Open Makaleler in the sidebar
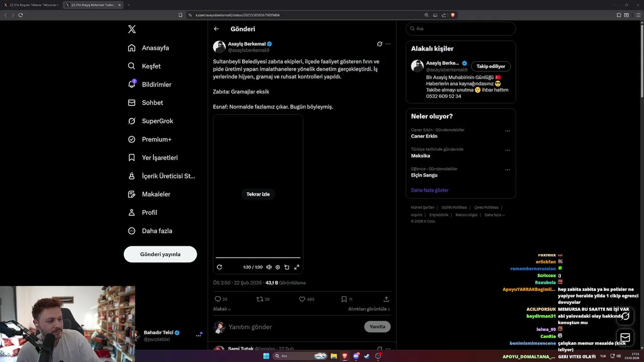The image size is (644, 362). 149,194
